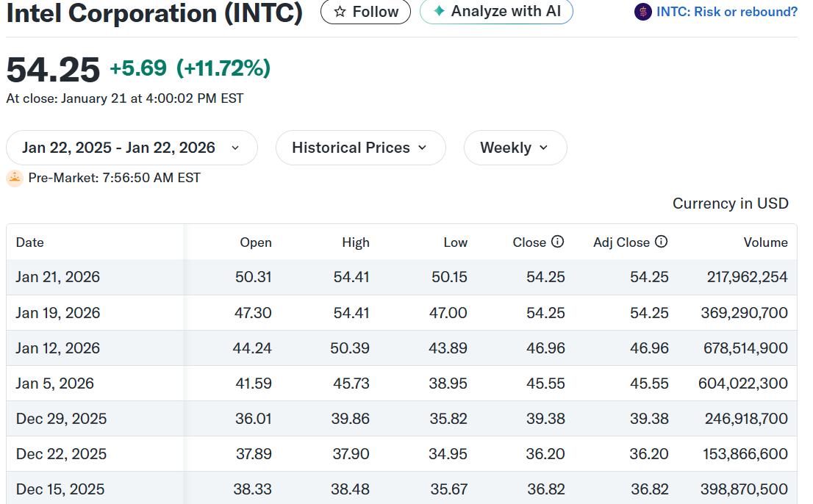Screen dimensions: 813x504
Task: Click the 246,918,700 volume value
Action: click(746, 419)
